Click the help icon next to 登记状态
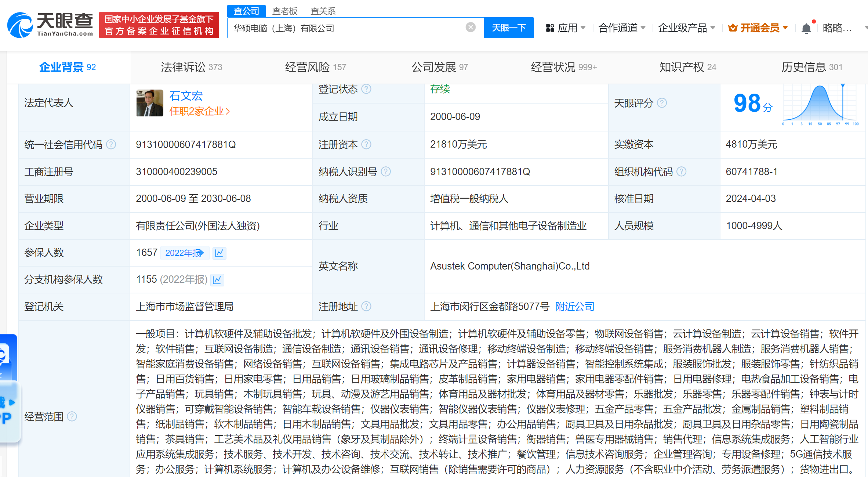 [x=366, y=89]
